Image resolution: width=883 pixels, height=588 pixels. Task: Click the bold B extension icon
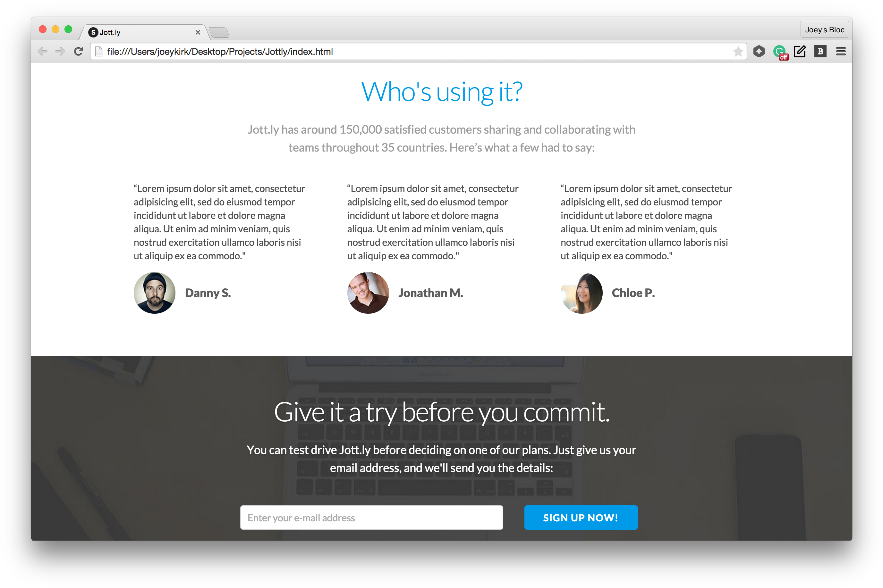(x=820, y=52)
